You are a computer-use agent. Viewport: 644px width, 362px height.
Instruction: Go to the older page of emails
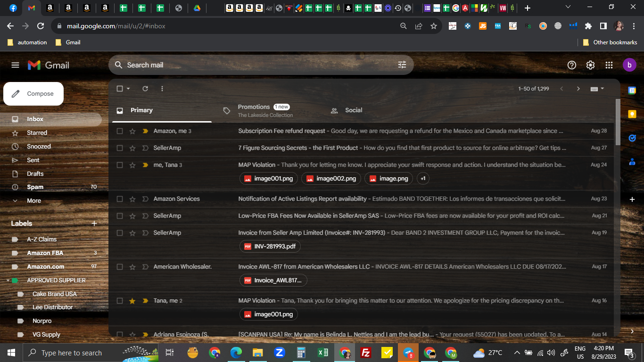pos(578,89)
